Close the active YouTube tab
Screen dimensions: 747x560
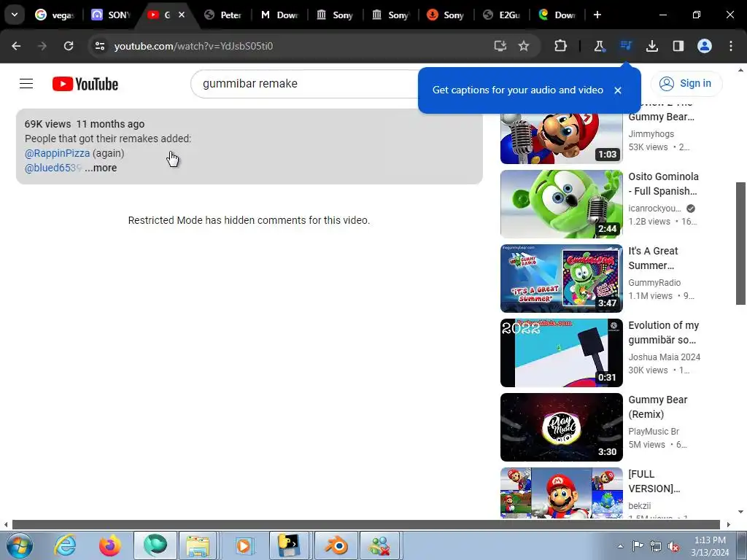coord(182,15)
